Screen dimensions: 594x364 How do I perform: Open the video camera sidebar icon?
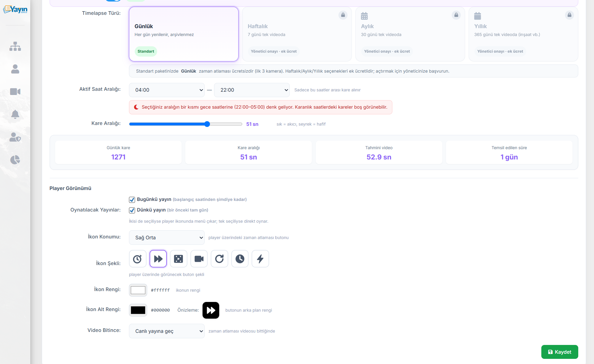point(15,92)
